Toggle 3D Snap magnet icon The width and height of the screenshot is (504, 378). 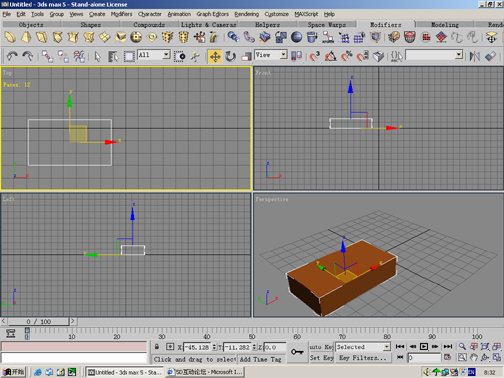pos(314,56)
